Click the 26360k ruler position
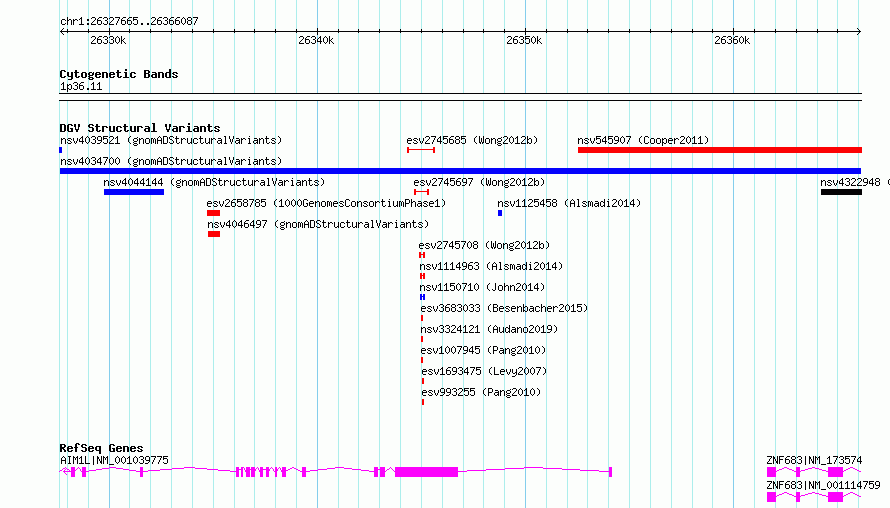Viewport: 890px width, 508px height. 732,40
